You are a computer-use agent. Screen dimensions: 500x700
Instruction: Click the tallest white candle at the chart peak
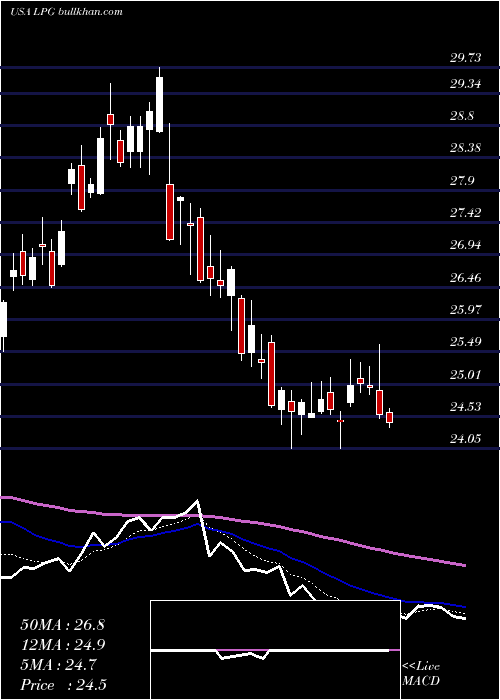[159, 104]
